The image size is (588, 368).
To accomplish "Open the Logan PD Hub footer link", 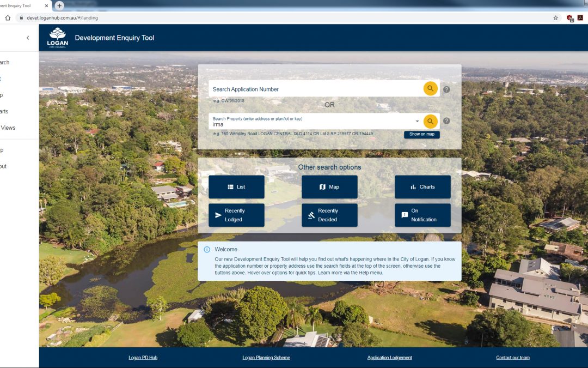I will (x=143, y=358).
